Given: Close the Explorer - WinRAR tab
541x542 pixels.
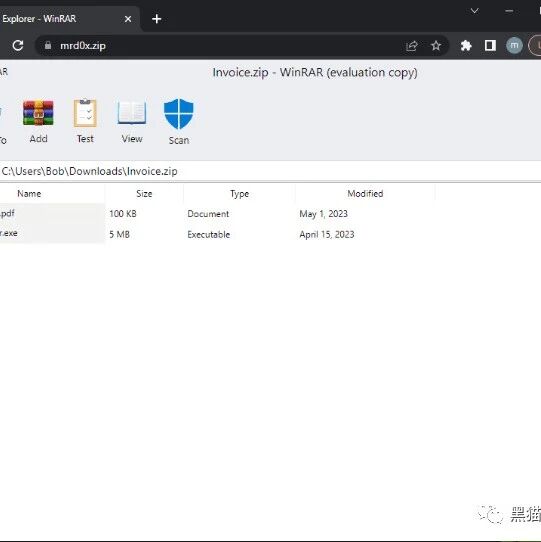Looking at the screenshot, I should pyautogui.click(x=128, y=19).
